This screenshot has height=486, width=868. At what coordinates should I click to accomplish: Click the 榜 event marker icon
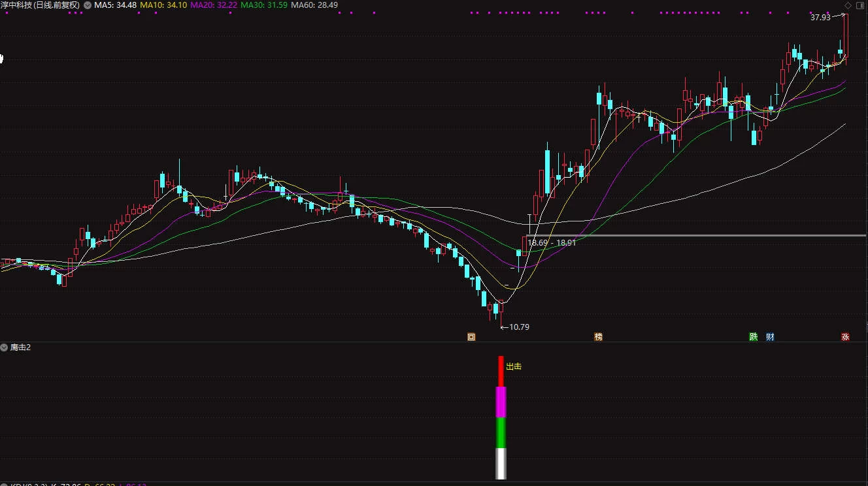(598, 337)
